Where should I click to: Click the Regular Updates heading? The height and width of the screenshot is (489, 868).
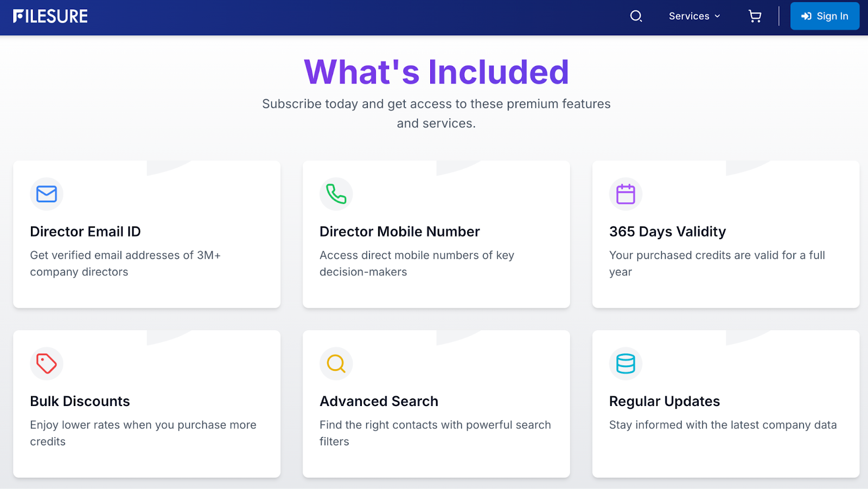[x=664, y=401]
